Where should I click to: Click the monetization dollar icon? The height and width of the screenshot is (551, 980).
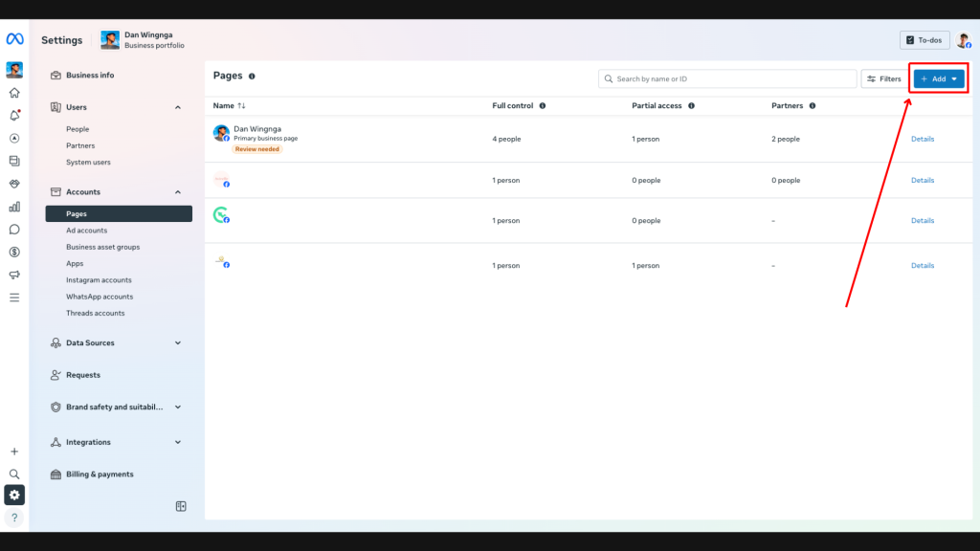(14, 253)
